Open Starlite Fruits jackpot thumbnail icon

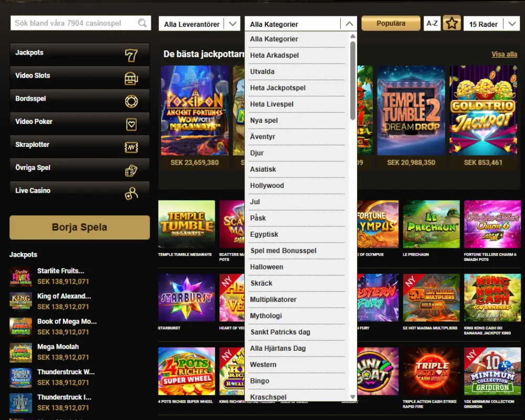point(21,276)
